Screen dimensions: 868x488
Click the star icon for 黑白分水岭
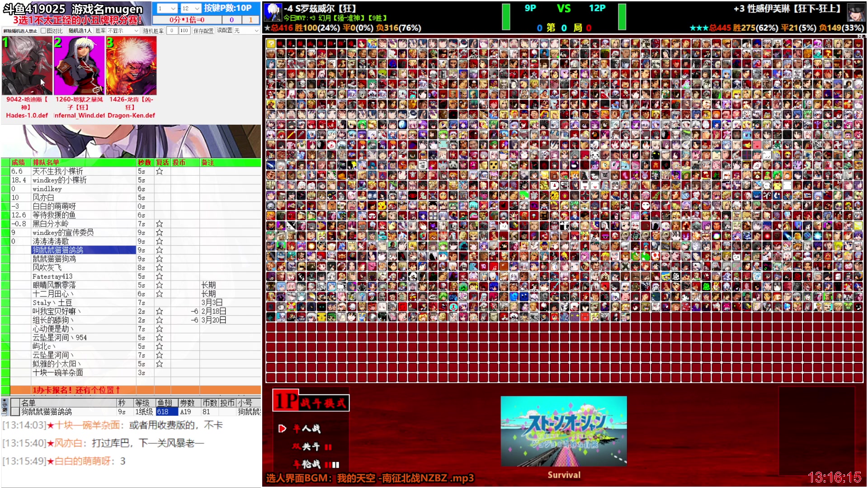point(159,224)
